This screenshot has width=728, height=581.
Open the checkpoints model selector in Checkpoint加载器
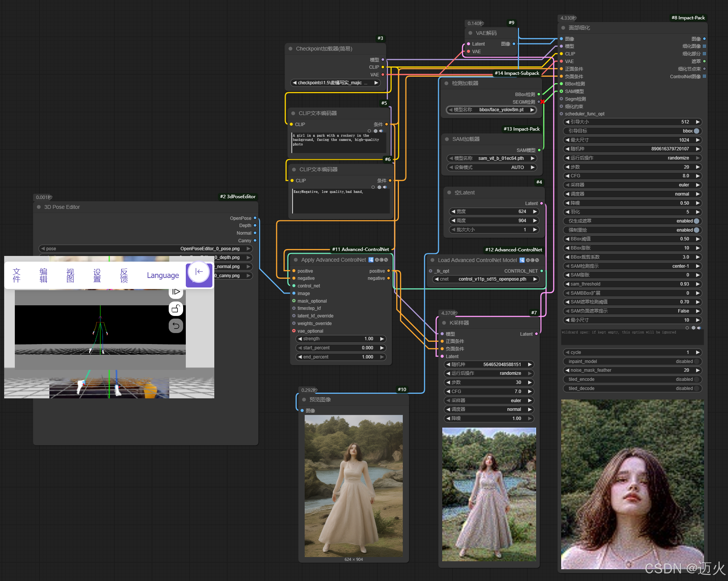[336, 83]
